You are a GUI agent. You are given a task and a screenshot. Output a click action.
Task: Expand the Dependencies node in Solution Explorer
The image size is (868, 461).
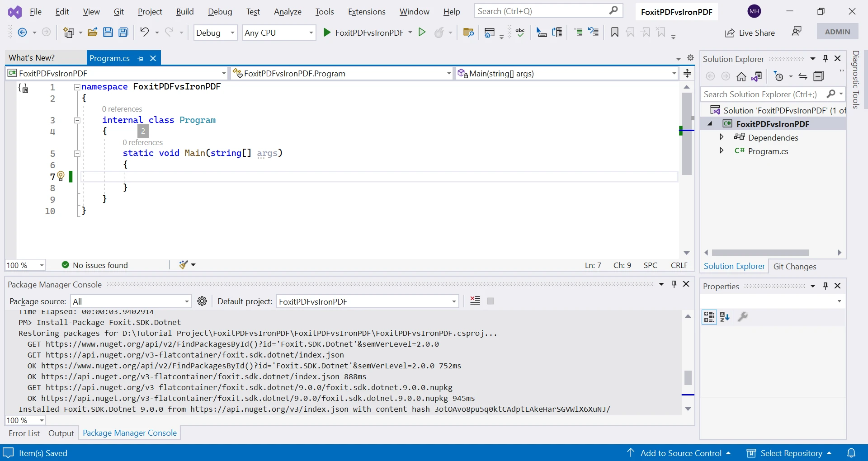[x=722, y=137]
